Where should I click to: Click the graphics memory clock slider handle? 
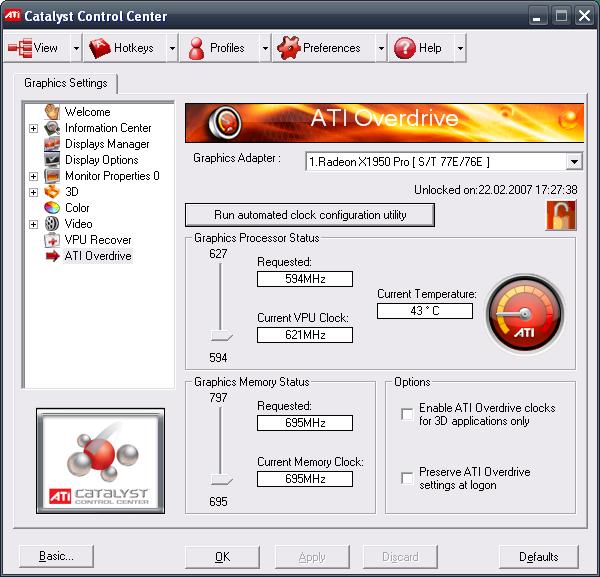click(222, 479)
